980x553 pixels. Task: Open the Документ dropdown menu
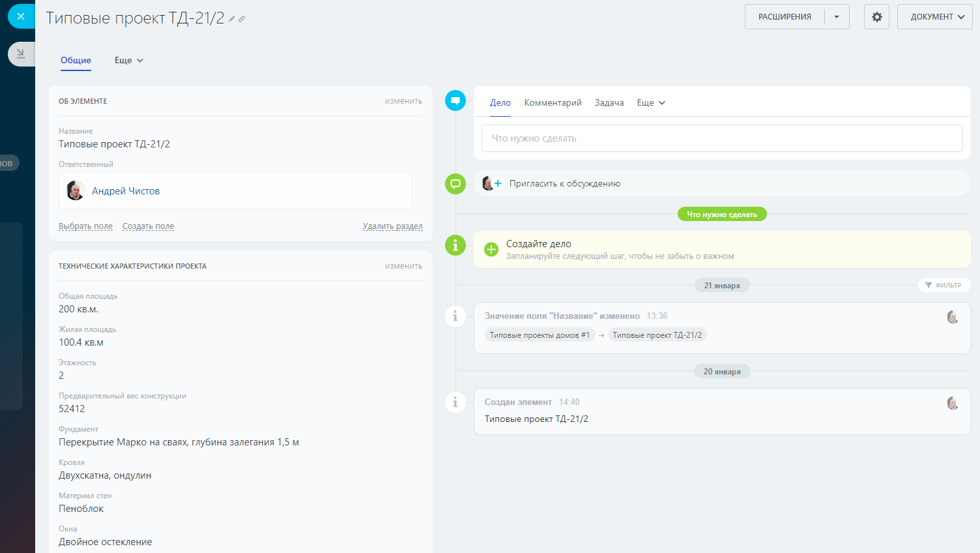tap(934, 17)
